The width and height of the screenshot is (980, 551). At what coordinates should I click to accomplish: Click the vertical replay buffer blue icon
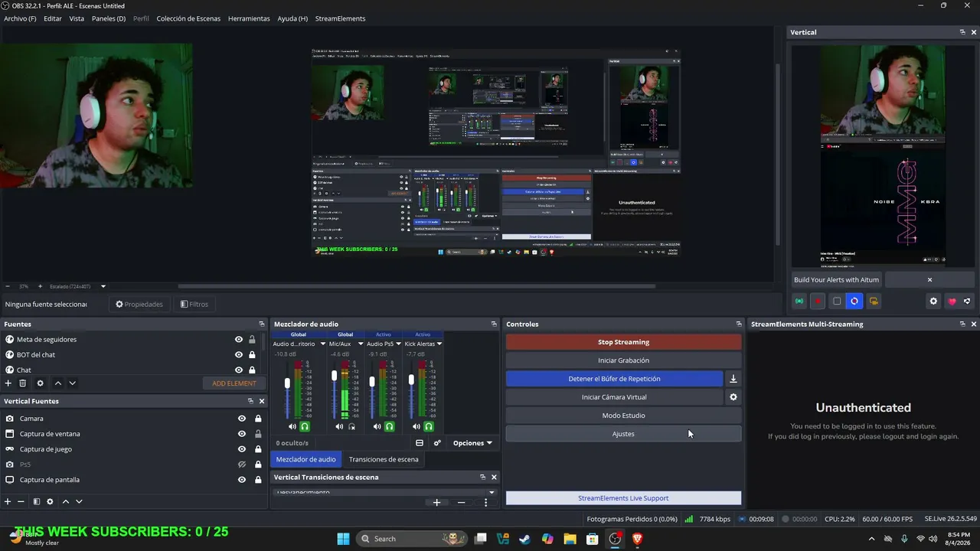click(854, 302)
